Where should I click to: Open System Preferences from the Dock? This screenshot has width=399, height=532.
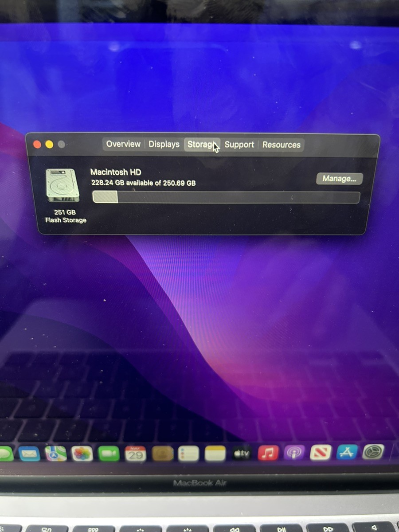click(373, 452)
